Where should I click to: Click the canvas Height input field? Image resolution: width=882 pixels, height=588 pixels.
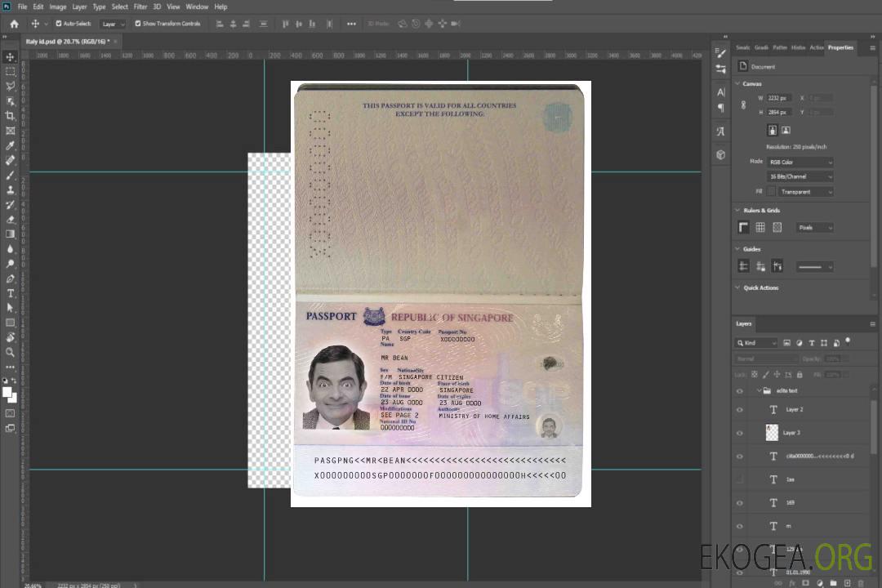pyautogui.click(x=779, y=113)
